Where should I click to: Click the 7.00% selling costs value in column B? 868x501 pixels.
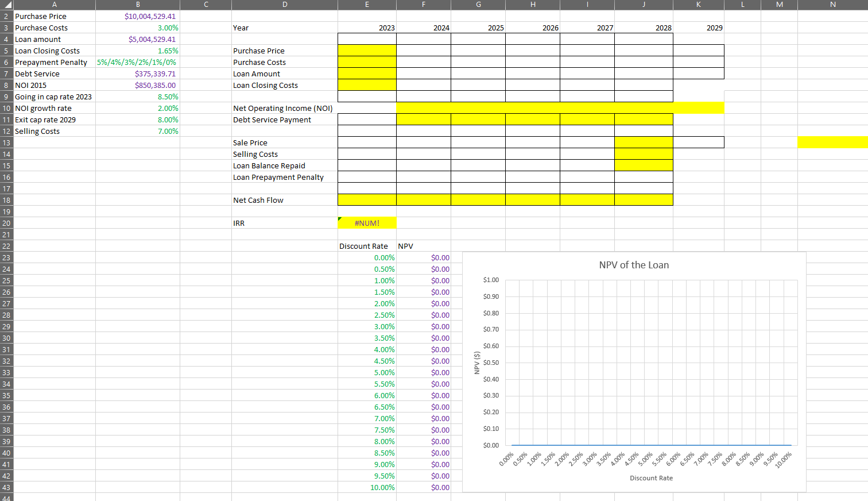coord(138,131)
